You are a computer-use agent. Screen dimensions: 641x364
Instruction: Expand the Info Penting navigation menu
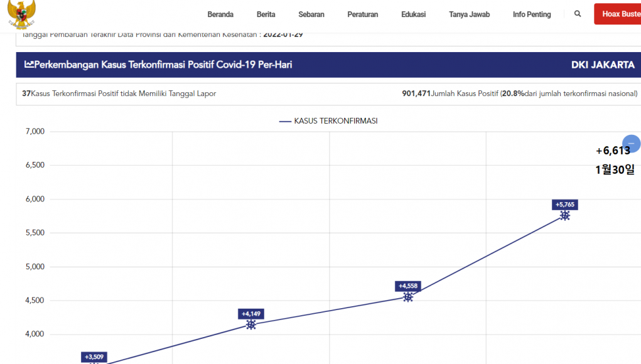[532, 14]
